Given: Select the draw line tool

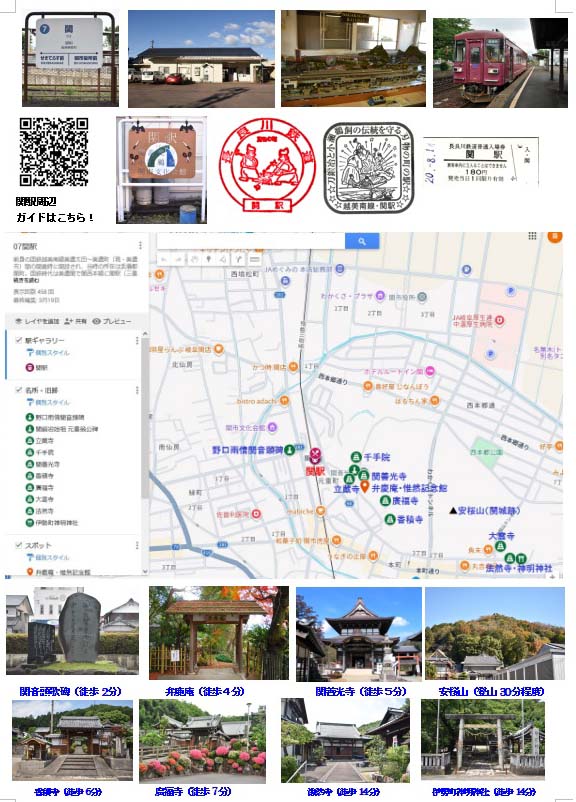Looking at the screenshot, I should pos(224,260).
